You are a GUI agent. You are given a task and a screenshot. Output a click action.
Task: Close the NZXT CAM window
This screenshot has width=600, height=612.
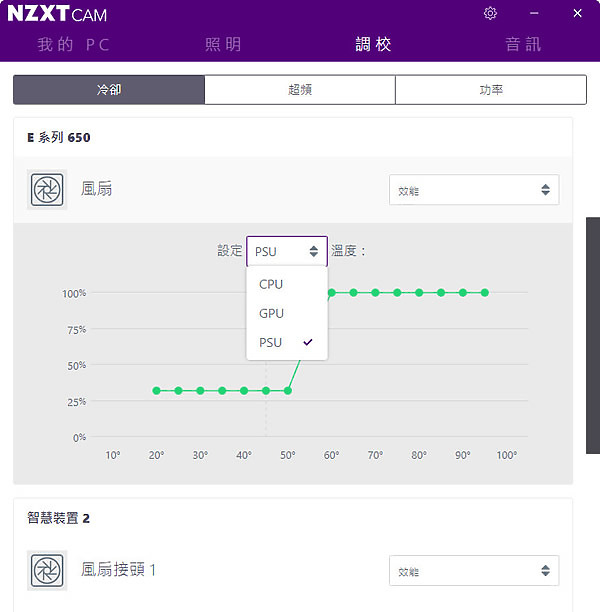point(577,13)
